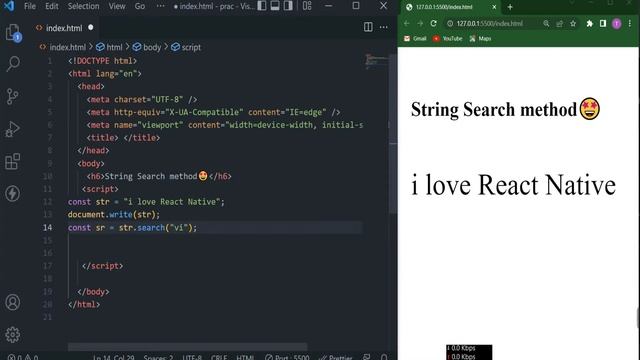Open the View menu
Viewport: 640px width, 360px height.
(117, 6)
